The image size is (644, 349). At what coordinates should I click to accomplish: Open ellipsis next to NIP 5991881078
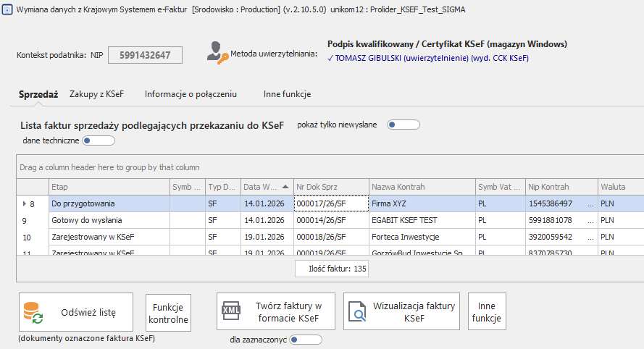590,220
